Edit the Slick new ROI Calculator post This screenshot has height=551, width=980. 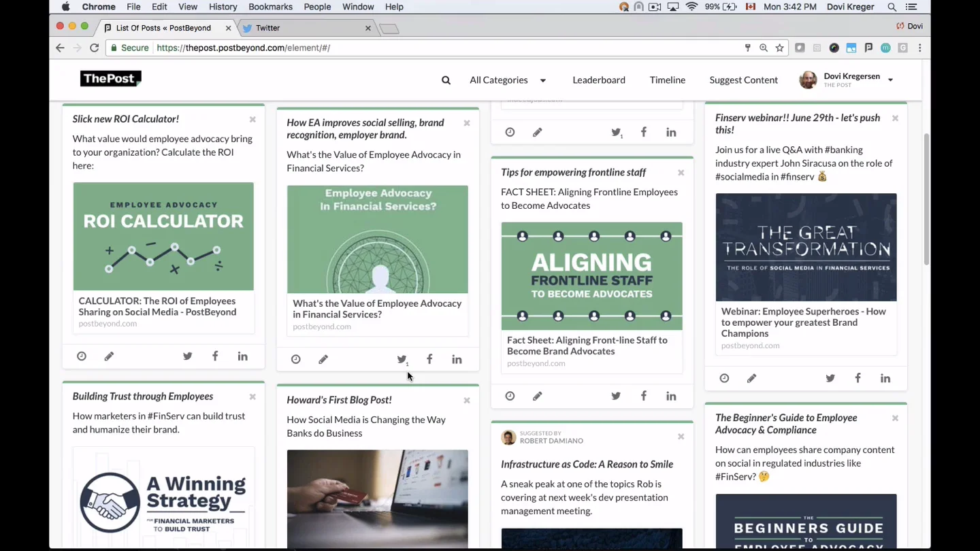click(109, 356)
